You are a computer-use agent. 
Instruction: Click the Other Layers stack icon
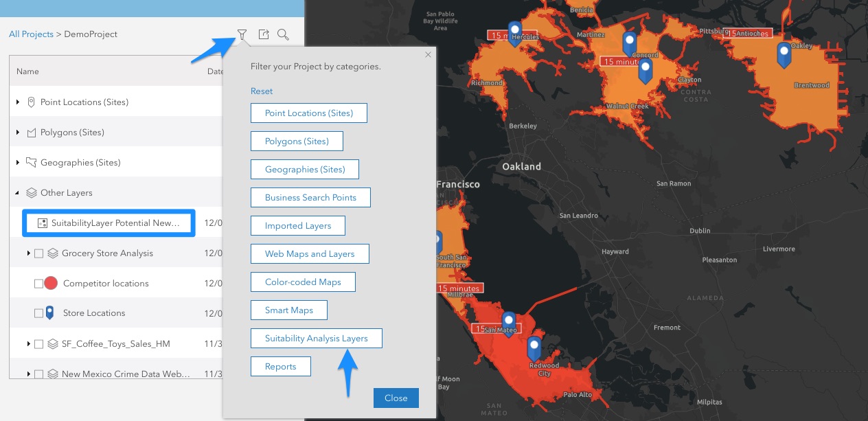pos(31,193)
